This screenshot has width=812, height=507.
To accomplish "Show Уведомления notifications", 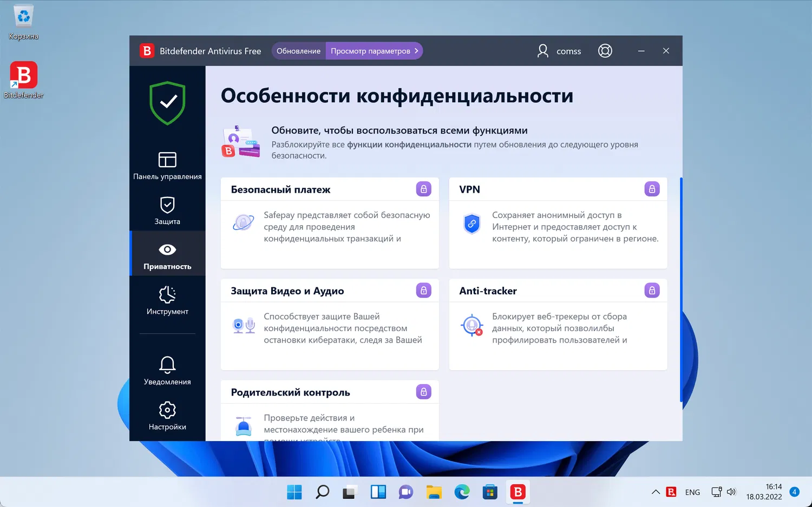I will click(x=167, y=371).
